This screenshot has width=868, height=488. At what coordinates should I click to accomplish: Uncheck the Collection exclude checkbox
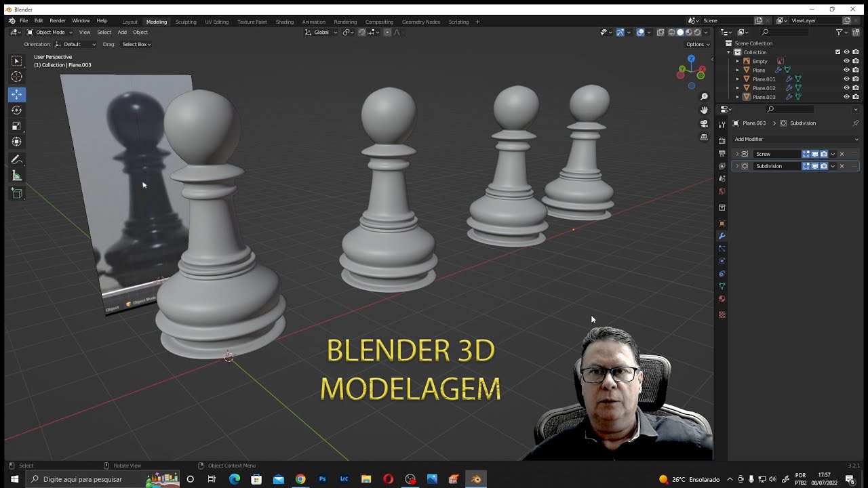[x=837, y=52]
